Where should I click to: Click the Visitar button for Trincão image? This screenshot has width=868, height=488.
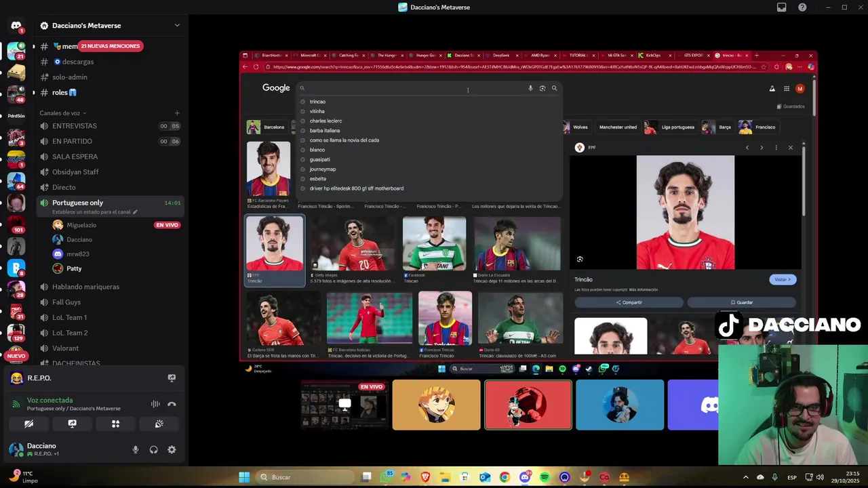pyautogui.click(x=783, y=279)
